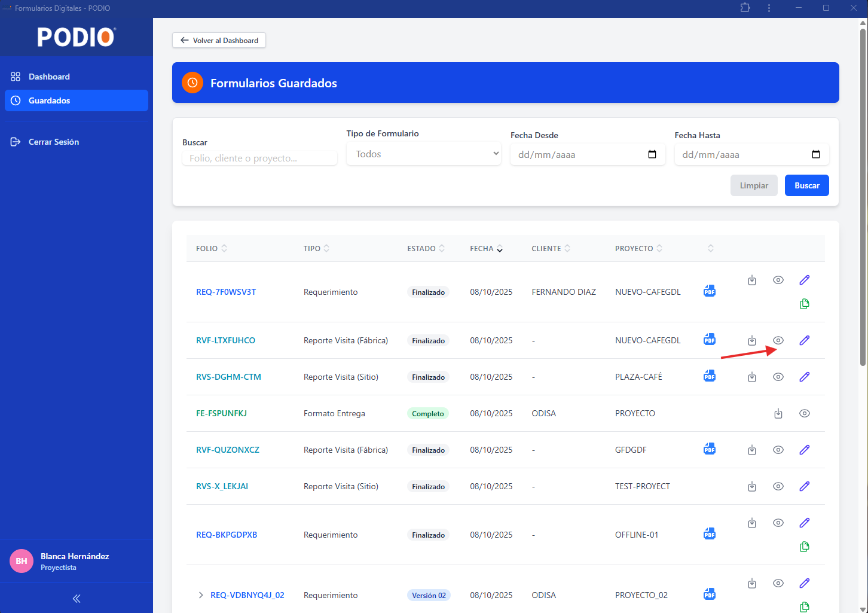The image size is (868, 613).
Task: Sort the table by CLIENTE column
Action: click(551, 248)
